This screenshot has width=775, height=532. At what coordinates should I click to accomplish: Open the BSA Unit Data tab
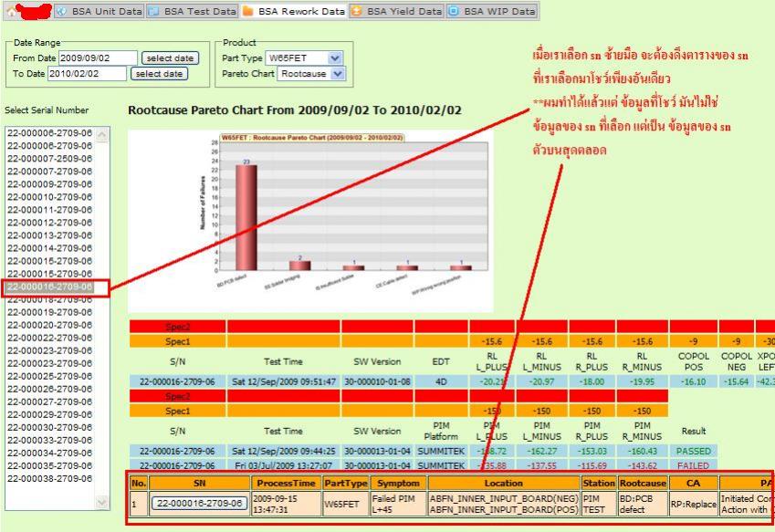100,11
